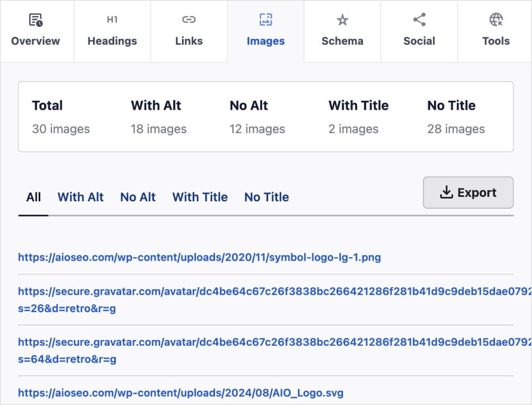Click the download icon in Export button

446,192
